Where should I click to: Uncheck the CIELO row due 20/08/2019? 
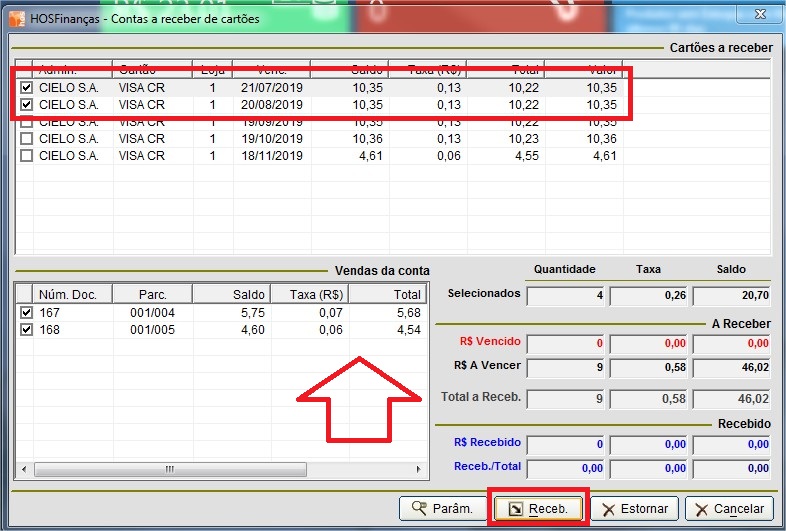pos(26,105)
